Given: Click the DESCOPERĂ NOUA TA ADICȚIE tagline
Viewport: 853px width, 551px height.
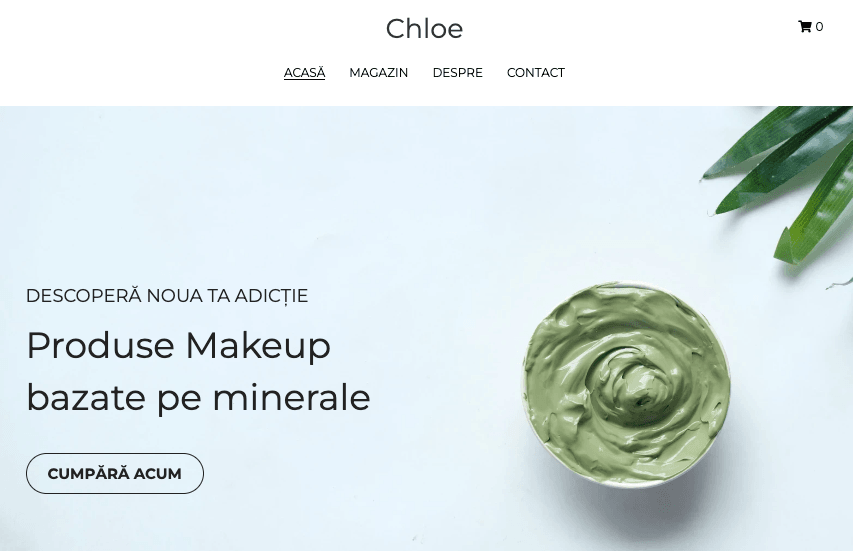Looking at the screenshot, I should pyautogui.click(x=167, y=296).
